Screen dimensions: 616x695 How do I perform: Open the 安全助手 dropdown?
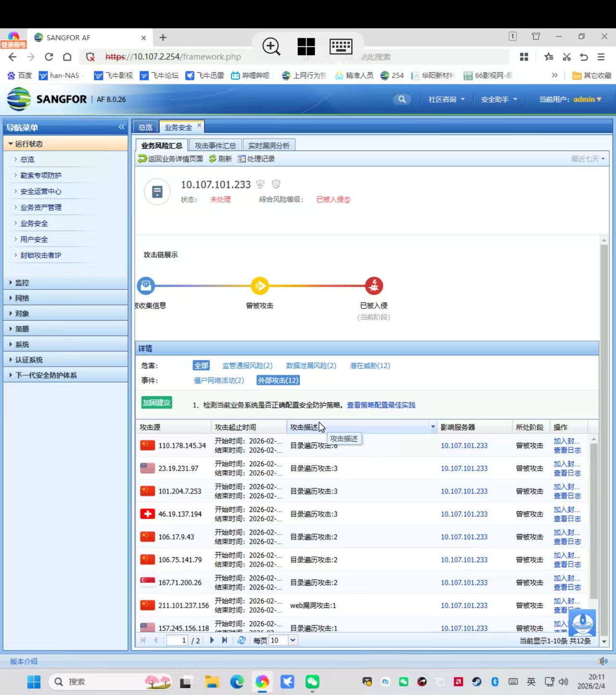499,99
